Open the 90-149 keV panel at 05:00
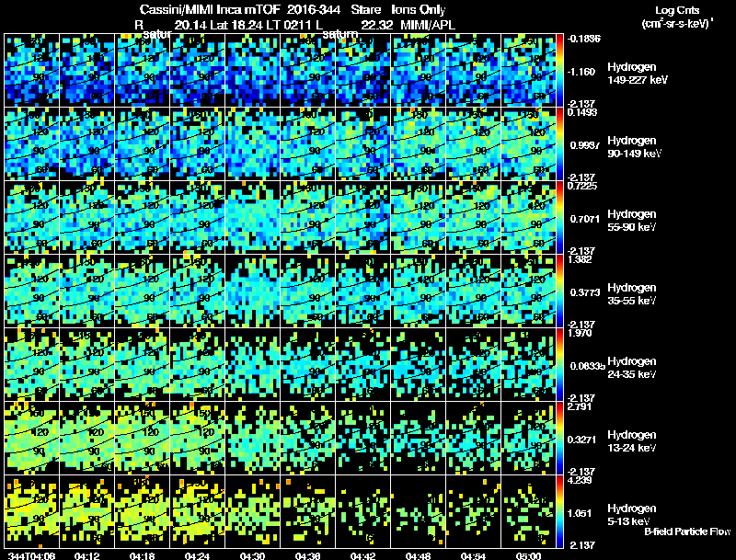 [528, 143]
